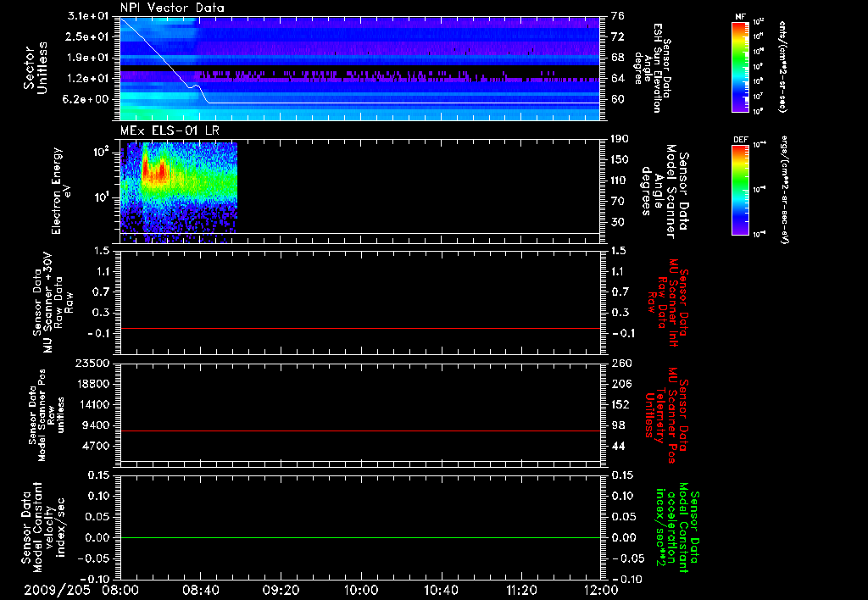Click the '60' sun elevation tick label

point(618,99)
